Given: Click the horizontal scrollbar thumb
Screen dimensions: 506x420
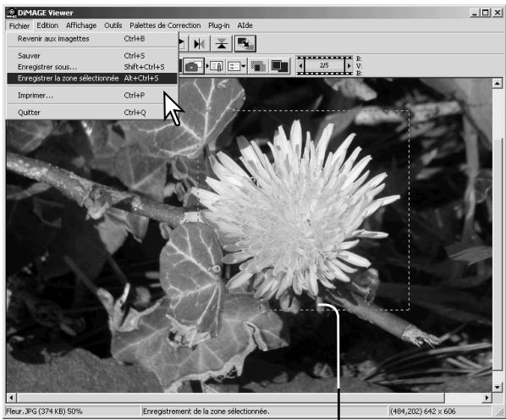Looking at the screenshot, I should click(x=230, y=398).
